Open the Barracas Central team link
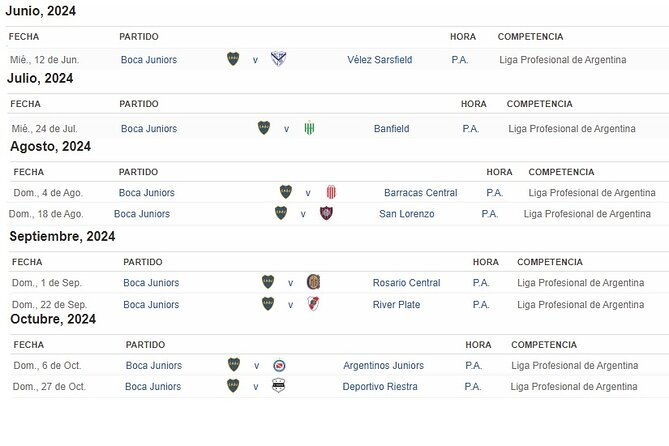 pos(420,193)
